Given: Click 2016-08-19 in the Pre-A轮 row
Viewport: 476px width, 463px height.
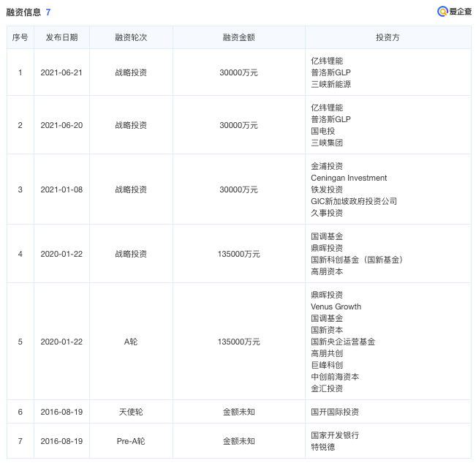Looking at the screenshot, I should tap(61, 441).
